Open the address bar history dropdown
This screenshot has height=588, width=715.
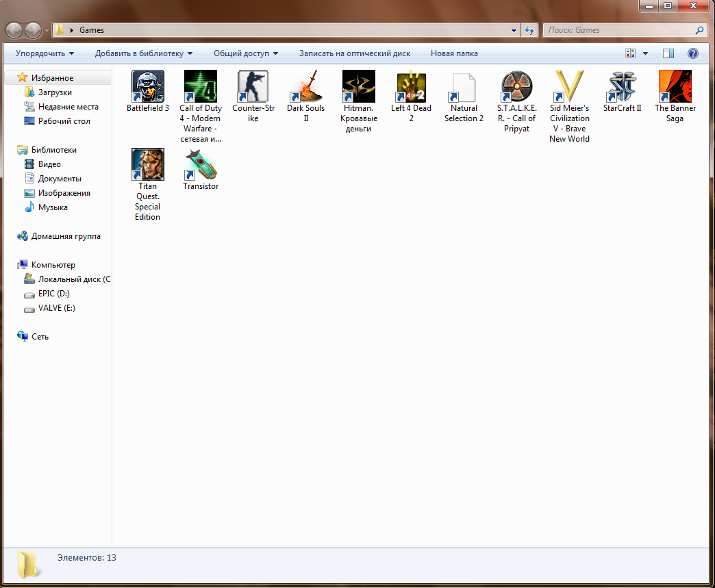(514, 31)
